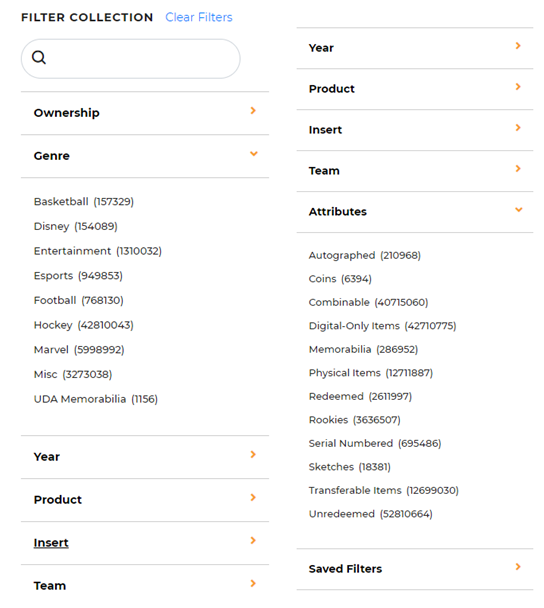Expand the Ownership filter chevron
The height and width of the screenshot is (608, 544).
click(253, 111)
